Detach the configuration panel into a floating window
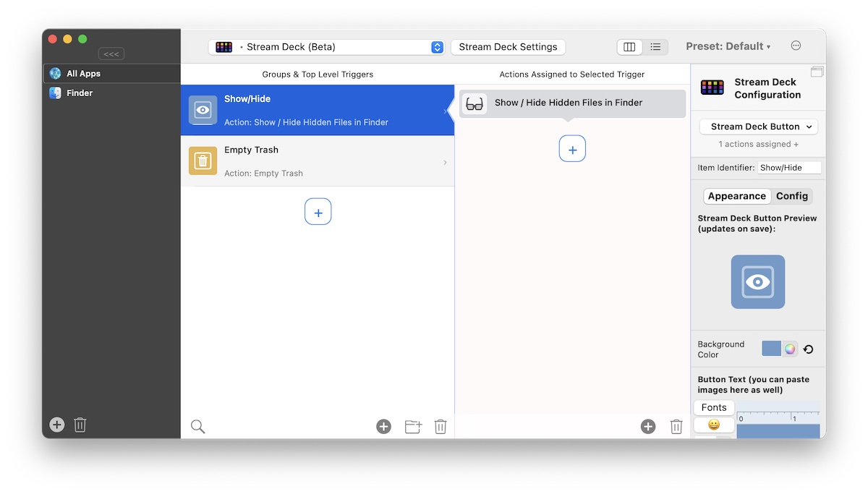 [x=817, y=72]
